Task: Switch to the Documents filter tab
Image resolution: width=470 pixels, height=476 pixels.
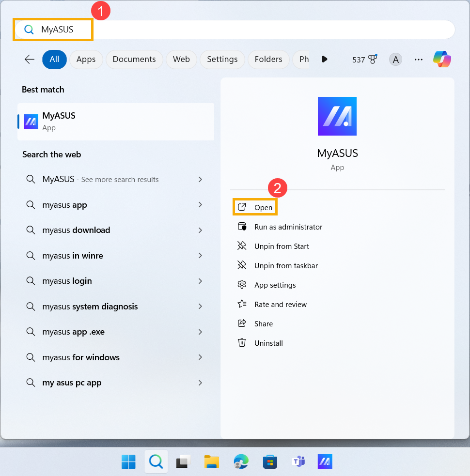Action: [x=134, y=59]
